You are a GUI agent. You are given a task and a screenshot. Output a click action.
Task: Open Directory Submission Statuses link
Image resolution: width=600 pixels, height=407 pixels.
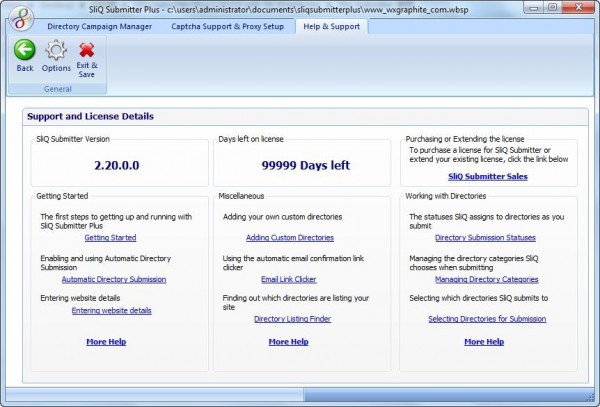[485, 238]
